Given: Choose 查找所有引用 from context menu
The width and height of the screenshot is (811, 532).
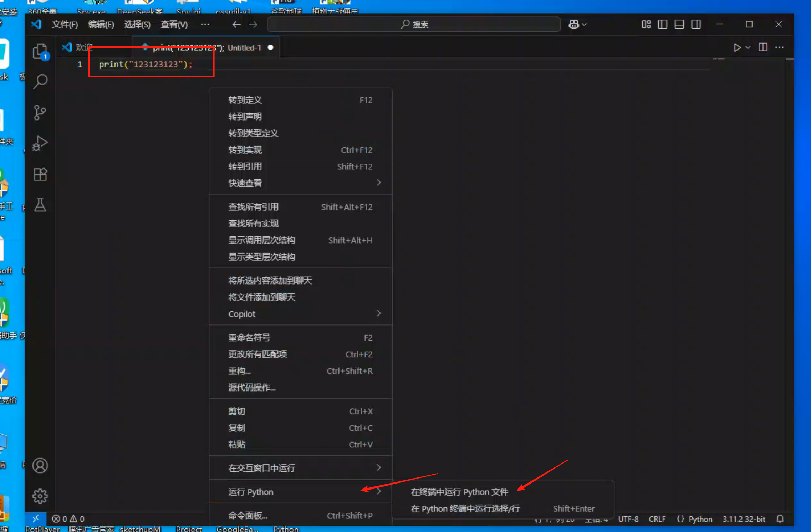Looking at the screenshot, I should tap(301, 207).
